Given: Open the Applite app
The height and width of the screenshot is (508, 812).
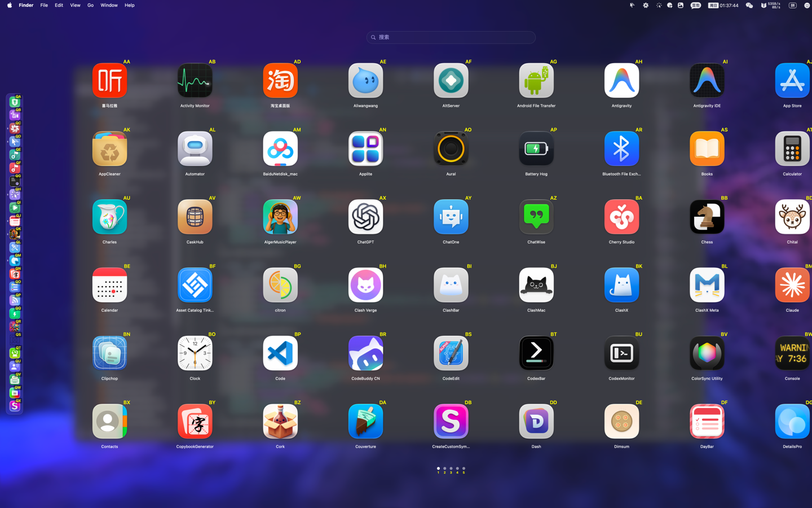Looking at the screenshot, I should point(365,149).
